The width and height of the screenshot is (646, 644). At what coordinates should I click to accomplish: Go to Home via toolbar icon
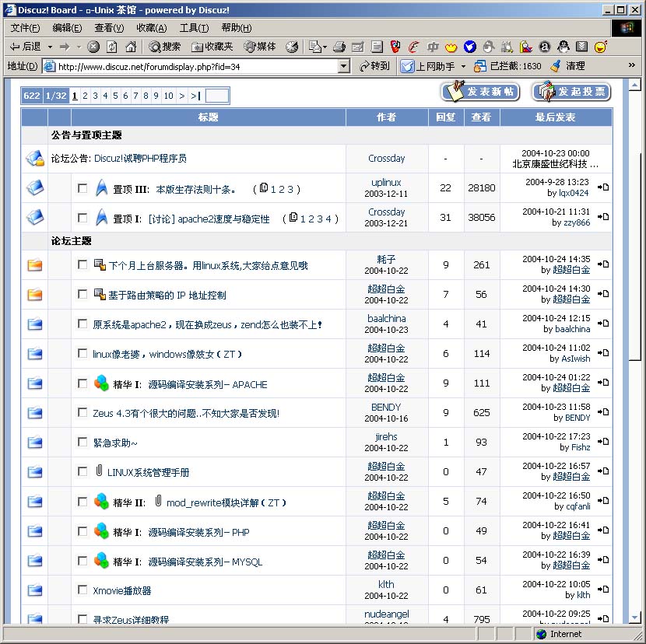130,47
